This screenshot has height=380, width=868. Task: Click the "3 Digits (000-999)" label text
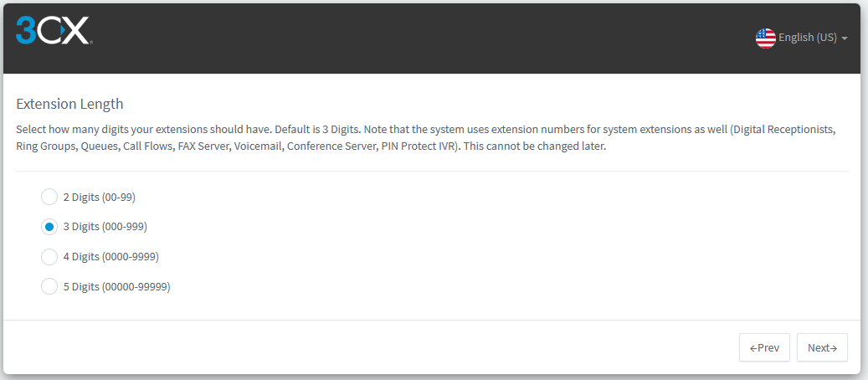[x=105, y=227]
